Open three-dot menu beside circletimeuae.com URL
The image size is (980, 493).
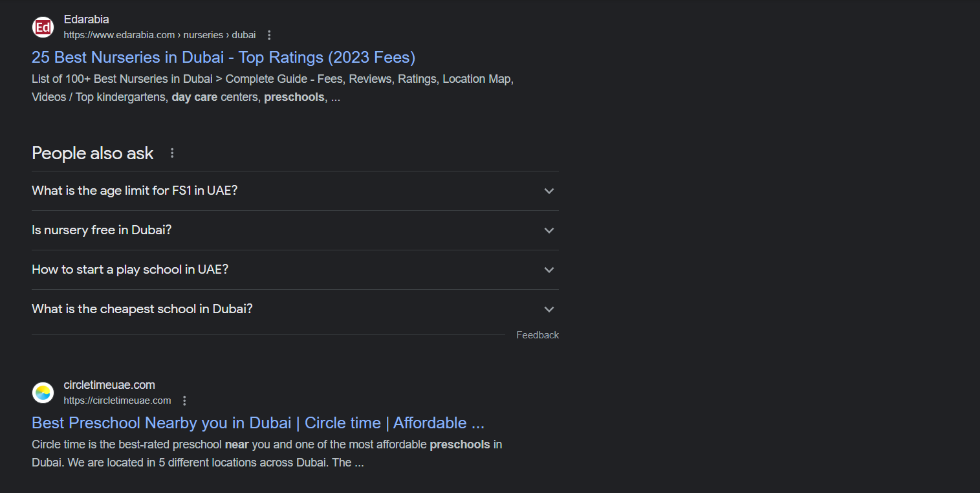(x=184, y=400)
